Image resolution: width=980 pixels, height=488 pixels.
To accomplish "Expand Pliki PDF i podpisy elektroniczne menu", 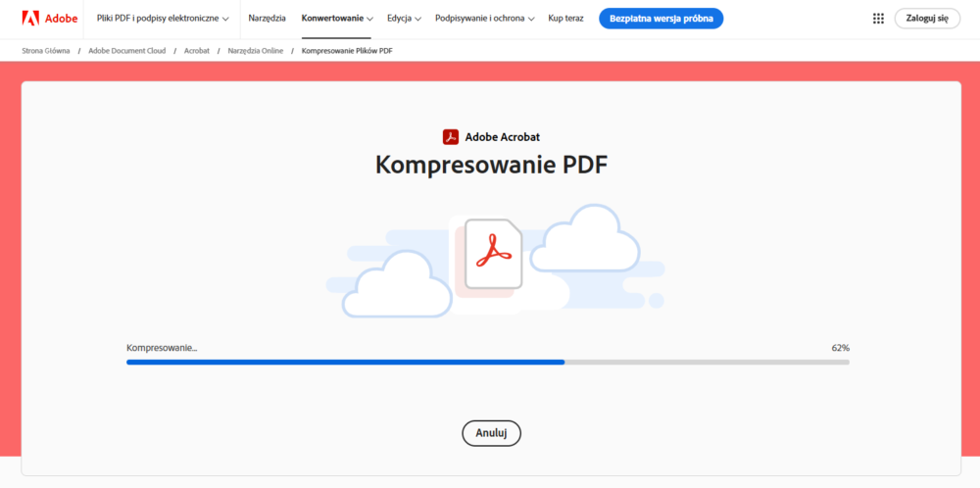I will click(x=163, y=18).
